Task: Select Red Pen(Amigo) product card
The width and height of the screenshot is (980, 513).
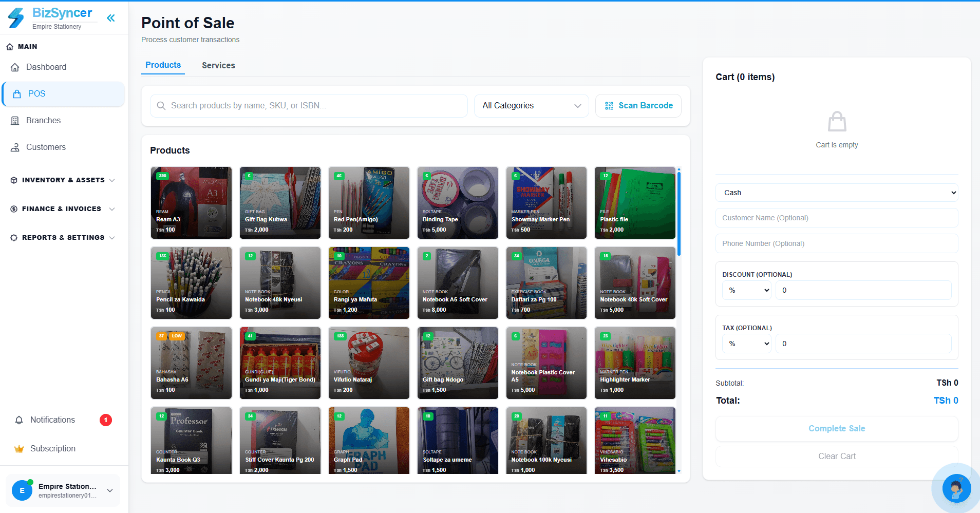Action: click(x=369, y=202)
